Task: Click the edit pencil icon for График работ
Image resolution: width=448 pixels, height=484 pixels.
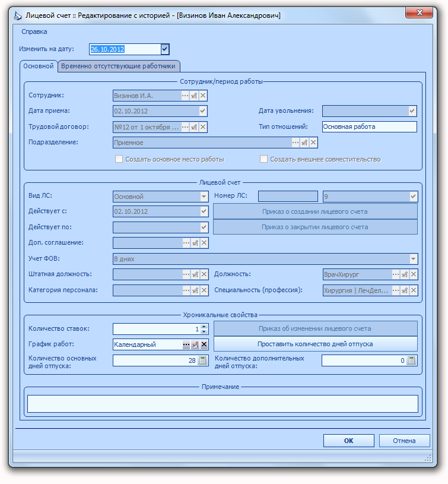Action: coord(195,344)
